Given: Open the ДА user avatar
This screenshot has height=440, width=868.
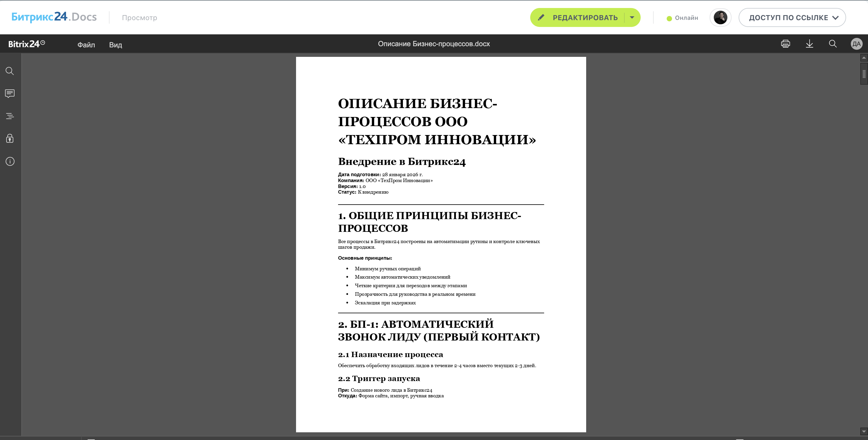Looking at the screenshot, I should tap(856, 44).
